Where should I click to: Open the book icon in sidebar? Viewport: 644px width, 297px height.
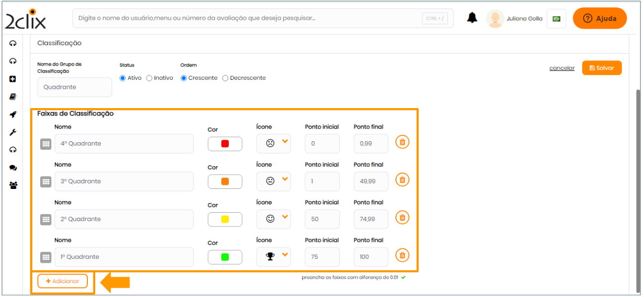coord(13,97)
